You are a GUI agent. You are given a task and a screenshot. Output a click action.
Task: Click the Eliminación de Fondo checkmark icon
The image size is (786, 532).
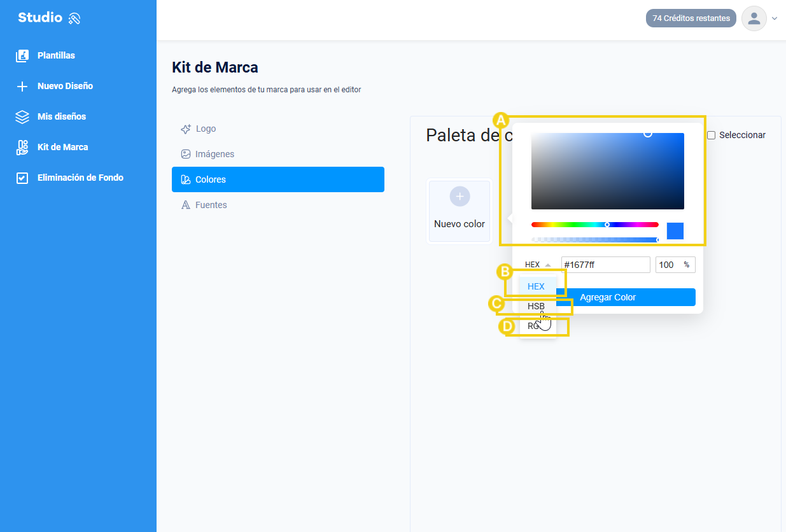(22, 178)
